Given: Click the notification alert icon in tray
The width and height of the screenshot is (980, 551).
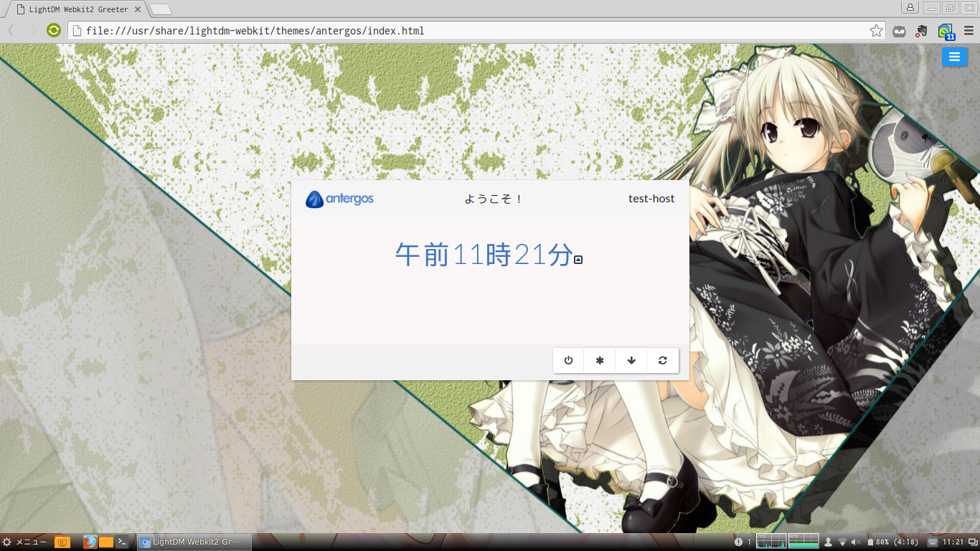Looking at the screenshot, I should click(x=739, y=542).
